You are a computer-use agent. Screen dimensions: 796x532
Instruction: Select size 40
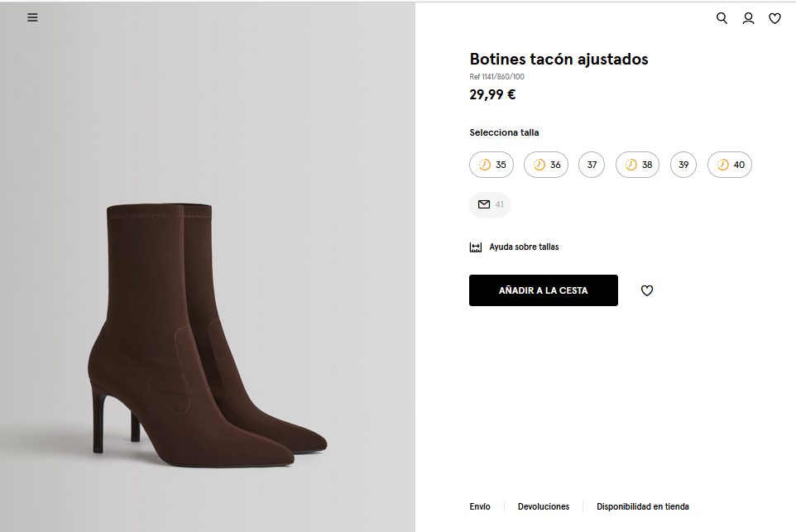coord(730,165)
